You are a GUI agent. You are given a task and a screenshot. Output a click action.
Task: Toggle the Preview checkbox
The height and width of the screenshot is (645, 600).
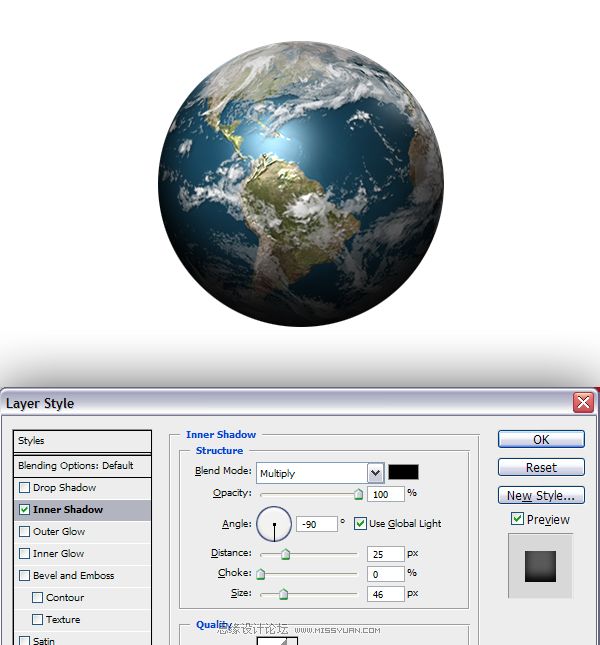point(517,519)
